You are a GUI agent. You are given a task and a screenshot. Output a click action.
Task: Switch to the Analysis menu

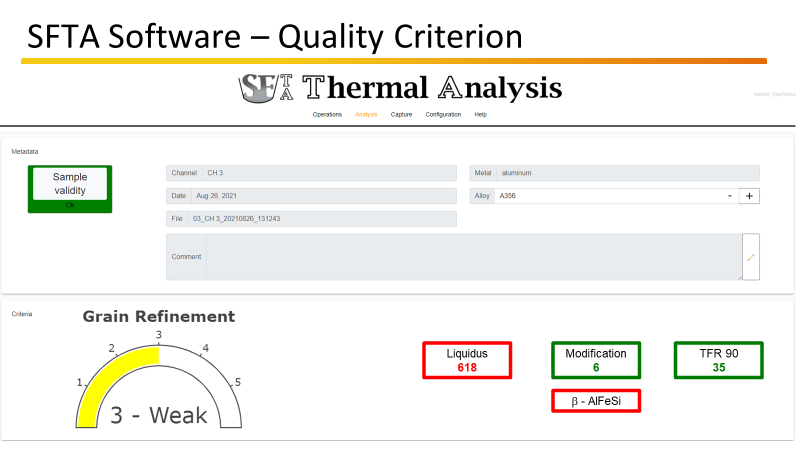[x=366, y=115]
